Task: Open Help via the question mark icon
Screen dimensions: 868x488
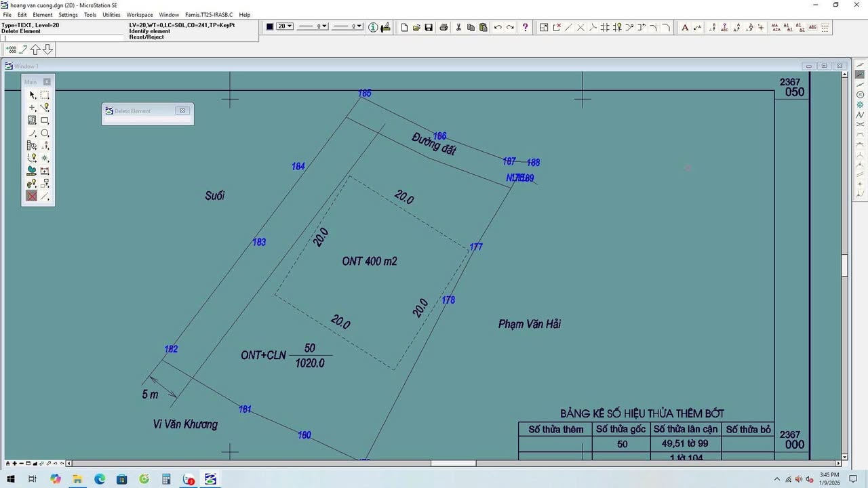Action: click(524, 27)
